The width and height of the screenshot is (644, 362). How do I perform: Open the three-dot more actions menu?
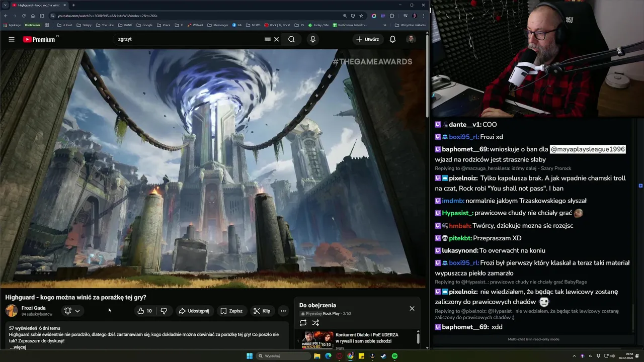283,311
